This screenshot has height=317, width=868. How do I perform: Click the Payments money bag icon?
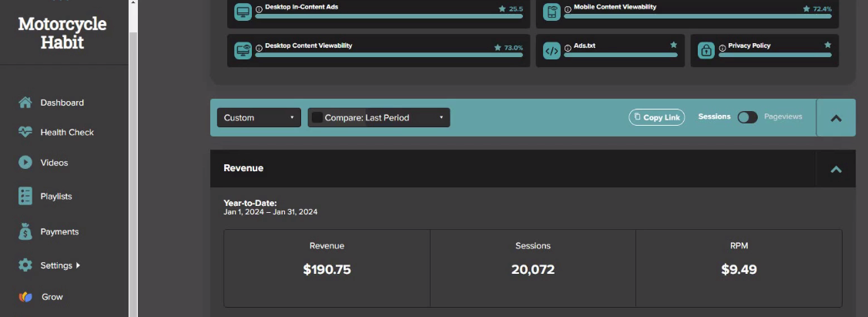(25, 231)
